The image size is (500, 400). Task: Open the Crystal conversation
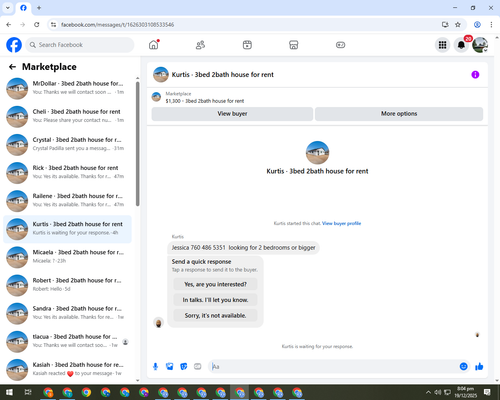pyautogui.click(x=67, y=145)
